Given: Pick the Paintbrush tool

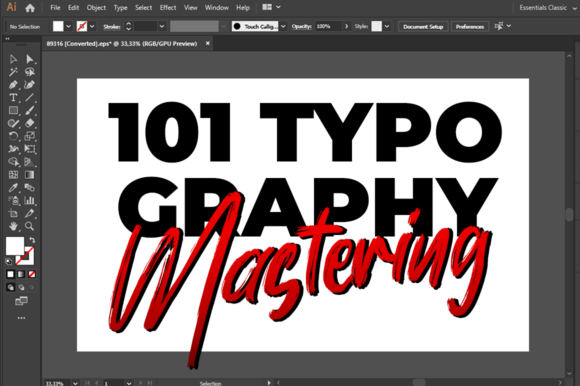Looking at the screenshot, I should [30, 111].
